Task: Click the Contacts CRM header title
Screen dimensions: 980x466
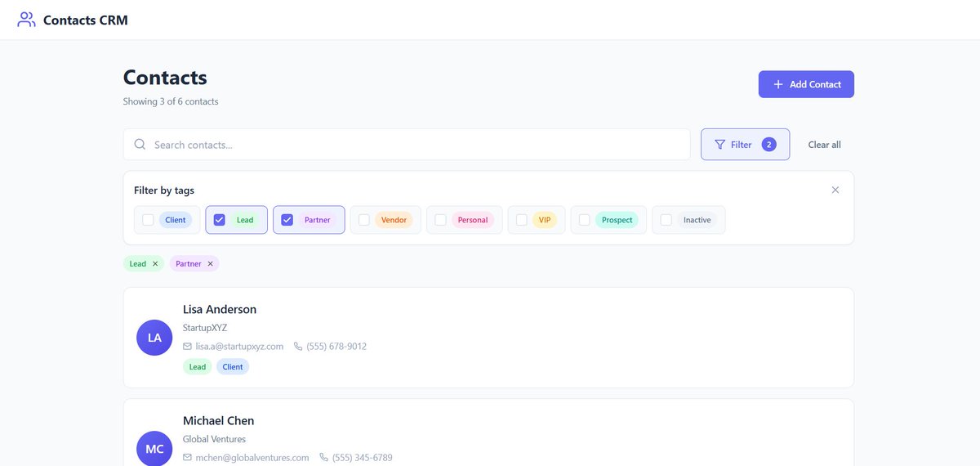Action: coord(86,20)
